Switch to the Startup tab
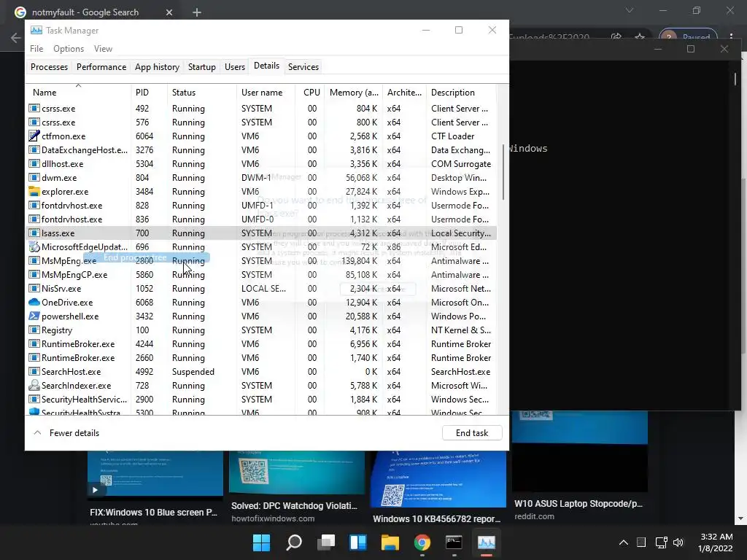The image size is (747, 560). [202, 66]
